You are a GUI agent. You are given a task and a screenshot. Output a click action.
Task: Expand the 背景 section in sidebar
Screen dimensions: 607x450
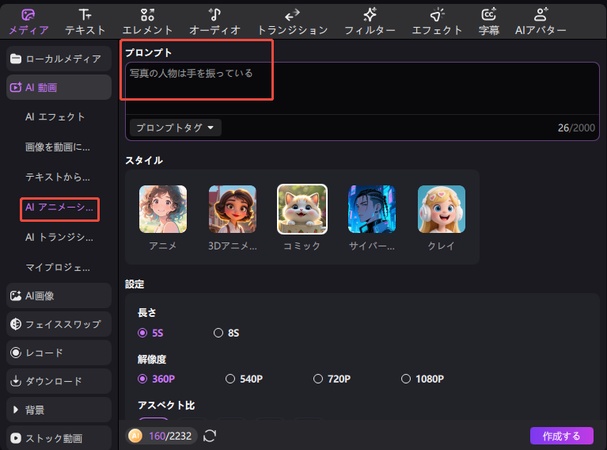click(x=57, y=410)
